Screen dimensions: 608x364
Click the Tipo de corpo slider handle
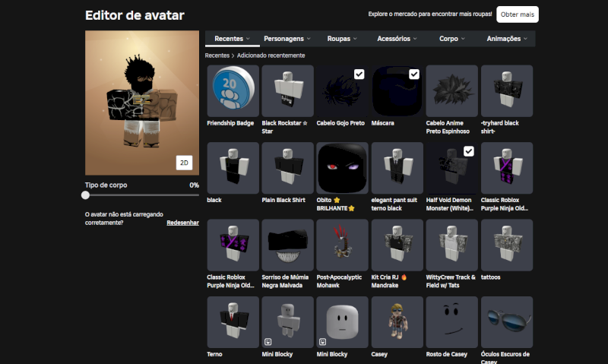(x=86, y=195)
